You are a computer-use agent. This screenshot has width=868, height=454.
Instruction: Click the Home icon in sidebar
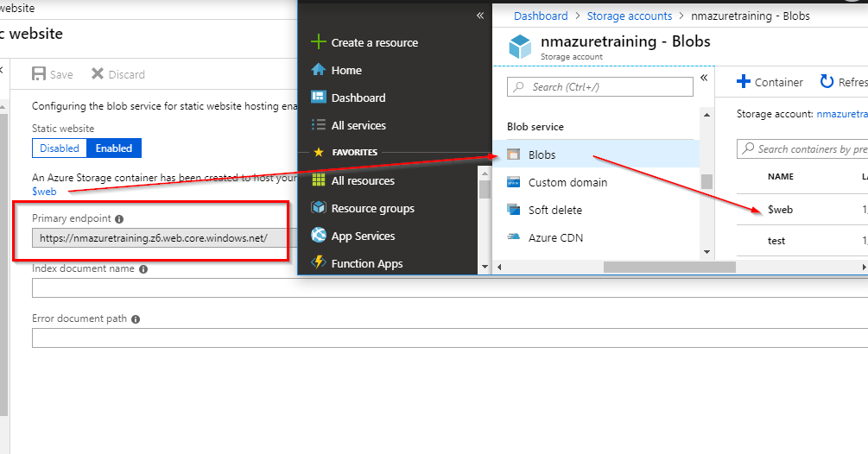(318, 70)
